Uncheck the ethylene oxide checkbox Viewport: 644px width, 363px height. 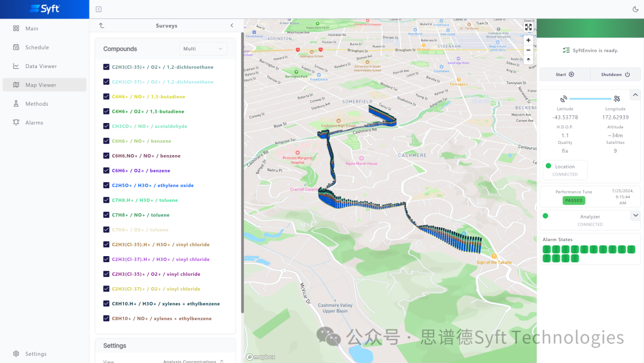(x=106, y=185)
